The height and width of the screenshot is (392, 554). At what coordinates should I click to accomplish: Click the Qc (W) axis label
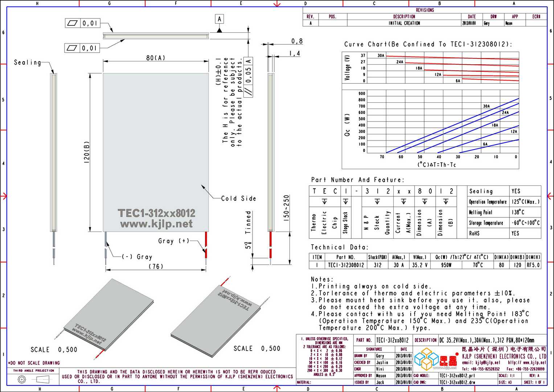click(x=347, y=125)
